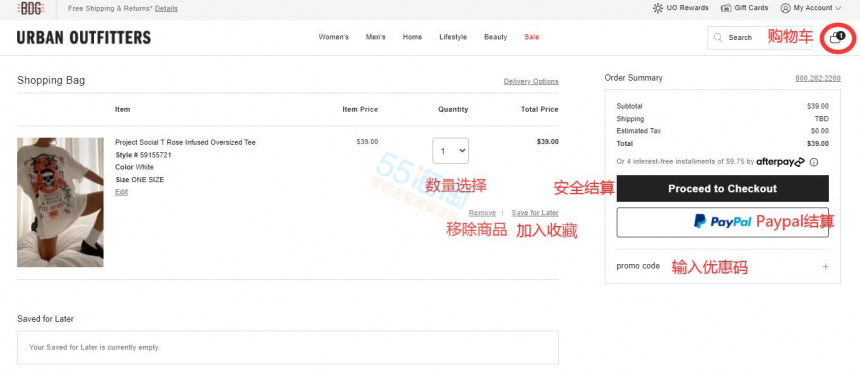The height and width of the screenshot is (370, 860).
Task: Open Gift Cards icon link
Action: click(726, 8)
